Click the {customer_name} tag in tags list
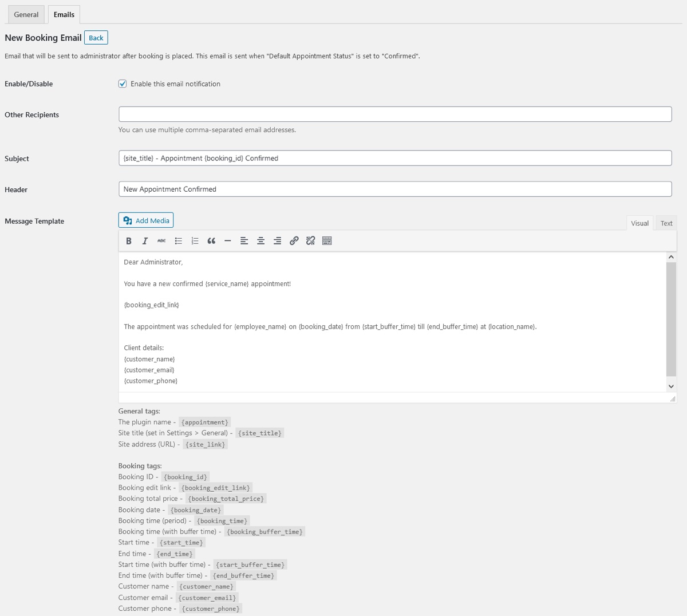The width and height of the screenshot is (687, 616). 206,587
